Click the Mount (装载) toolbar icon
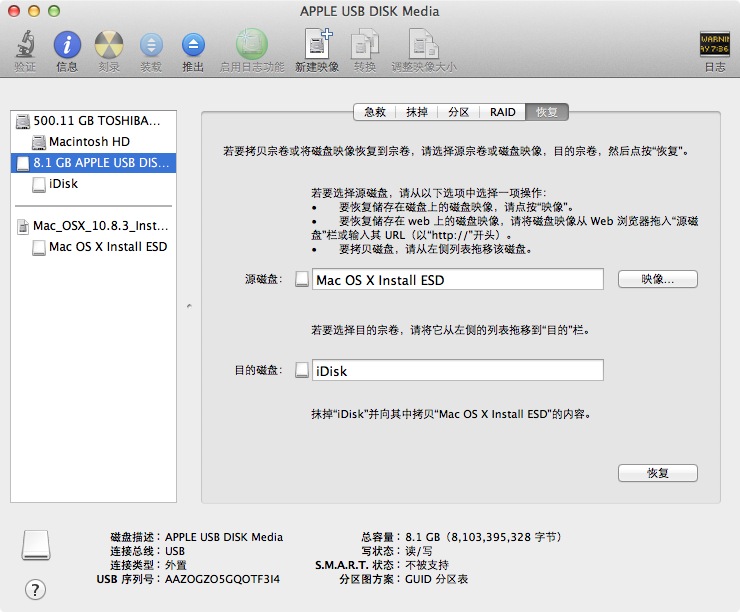Viewport: 740px width, 612px height. 151,45
